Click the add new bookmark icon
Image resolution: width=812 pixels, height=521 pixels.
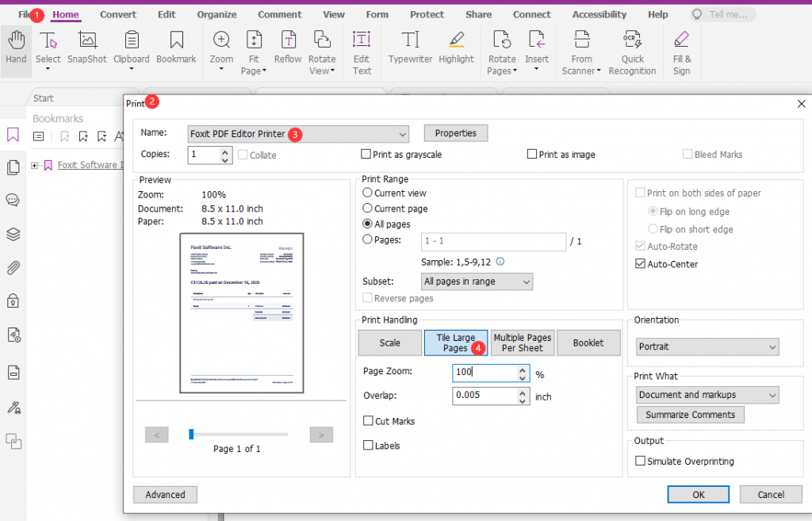[83, 136]
